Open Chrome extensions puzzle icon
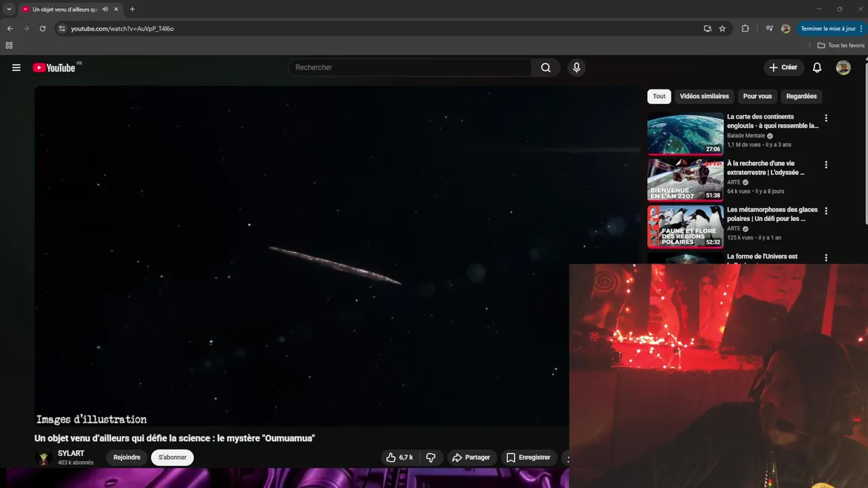The image size is (868, 488). (745, 28)
